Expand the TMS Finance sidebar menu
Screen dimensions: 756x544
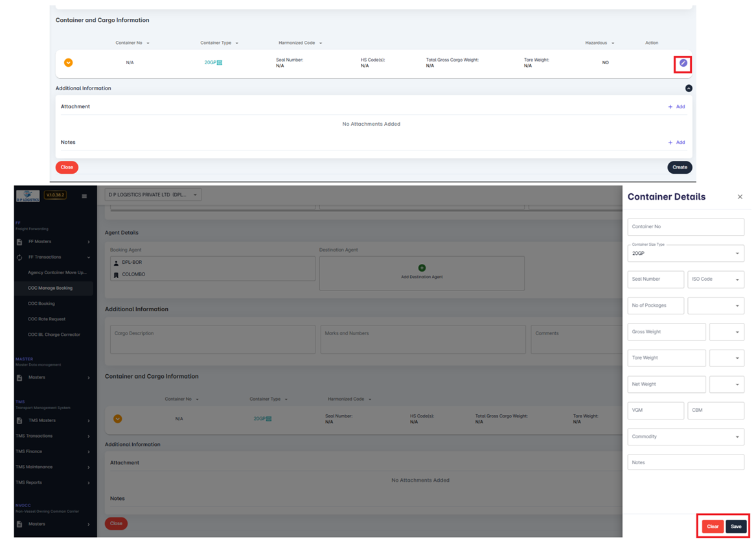pyautogui.click(x=53, y=452)
